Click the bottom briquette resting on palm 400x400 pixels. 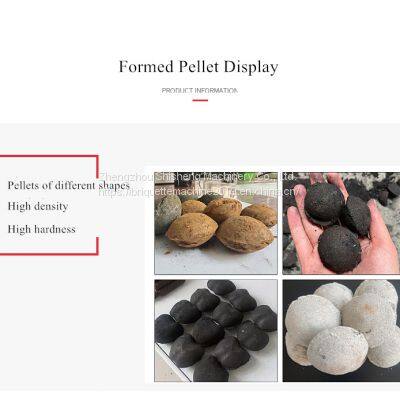tap(339, 248)
